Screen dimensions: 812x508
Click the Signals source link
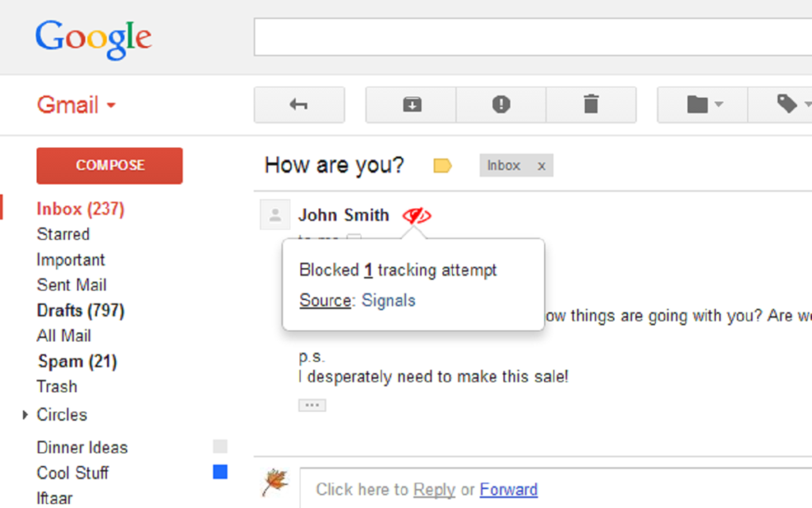click(x=389, y=301)
